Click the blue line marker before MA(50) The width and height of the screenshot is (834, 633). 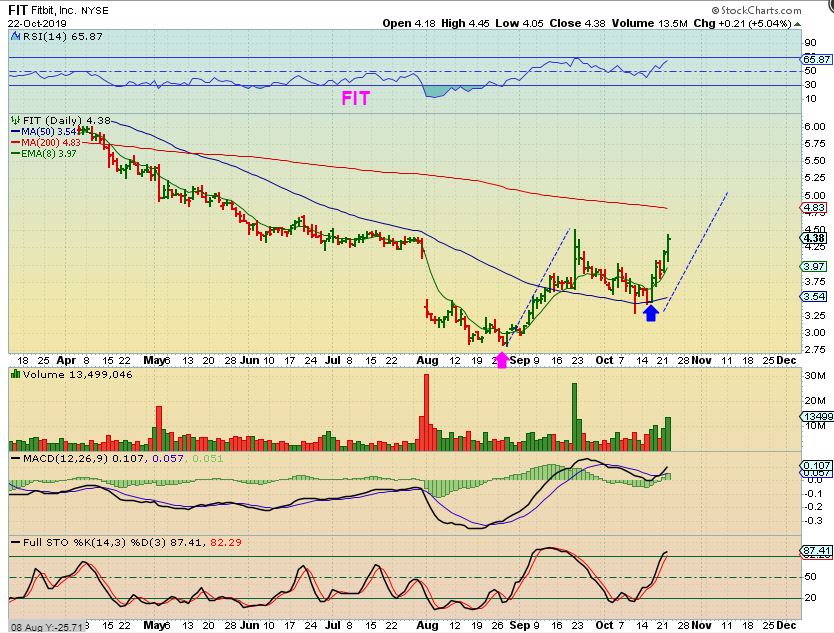click(15, 131)
